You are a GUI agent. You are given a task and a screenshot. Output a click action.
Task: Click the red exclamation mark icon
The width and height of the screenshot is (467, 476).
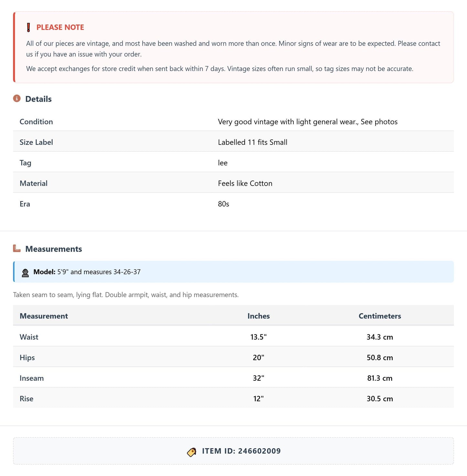pos(28,27)
